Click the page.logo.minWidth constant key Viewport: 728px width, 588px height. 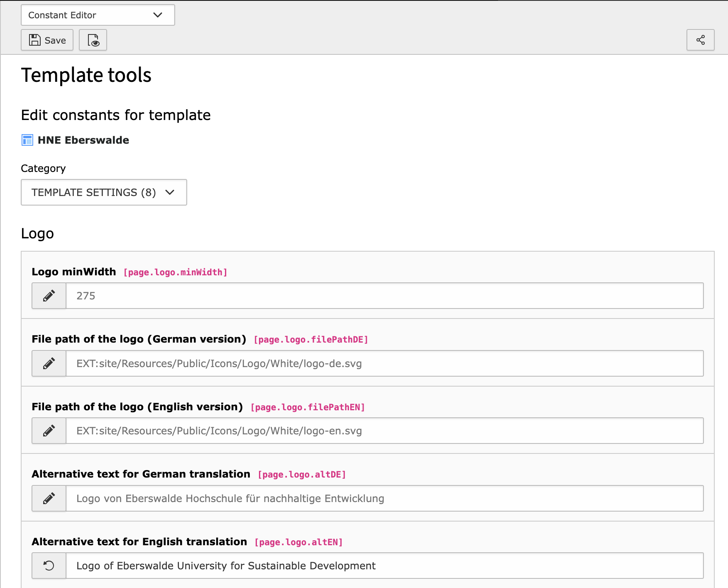(175, 272)
